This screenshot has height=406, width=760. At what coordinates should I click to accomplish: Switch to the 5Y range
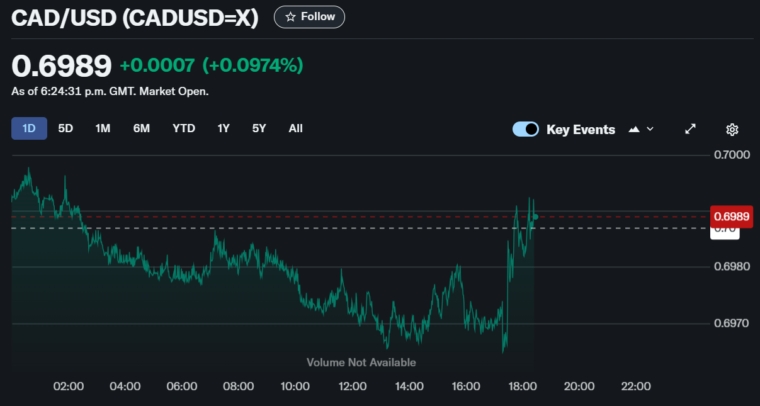[259, 128]
